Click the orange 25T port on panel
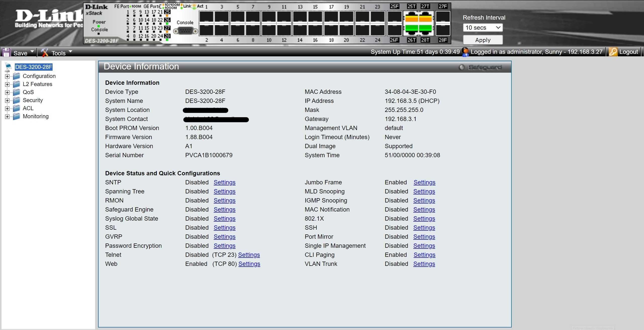The image size is (644, 330). tap(411, 18)
